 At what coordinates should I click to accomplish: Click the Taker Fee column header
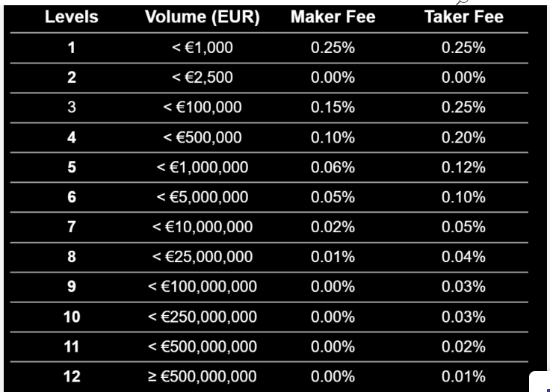click(x=464, y=17)
